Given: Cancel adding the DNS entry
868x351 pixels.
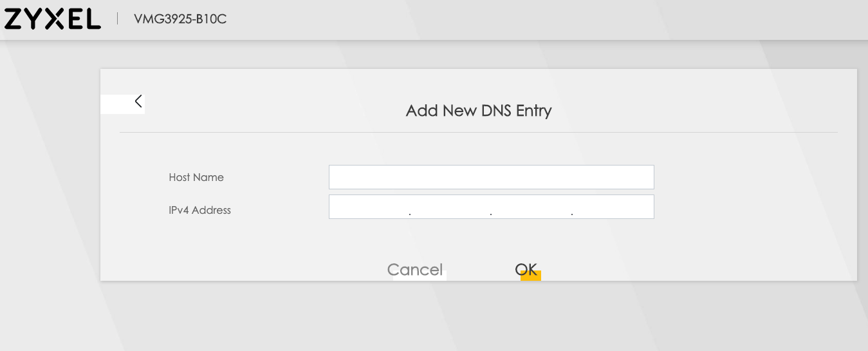Looking at the screenshot, I should [x=415, y=269].
